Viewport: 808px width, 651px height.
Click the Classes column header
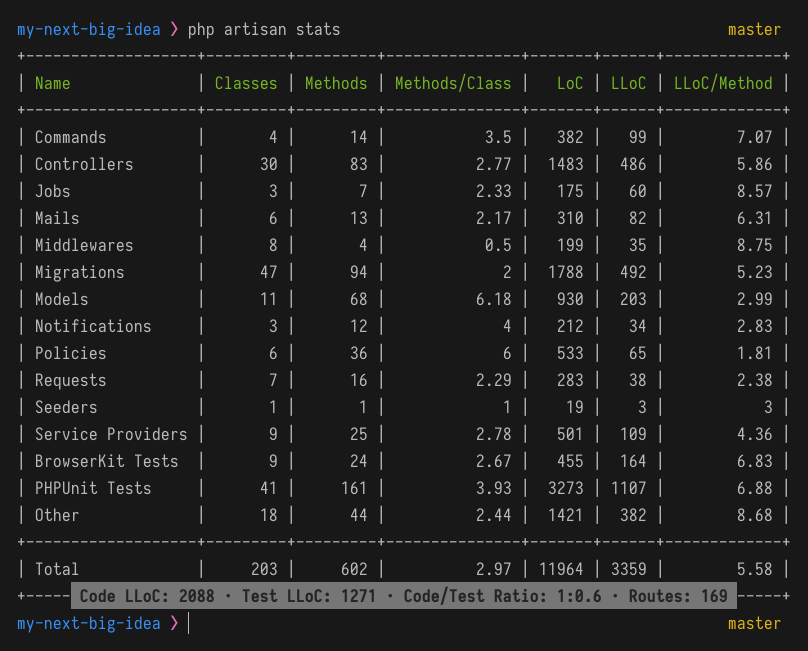tap(246, 83)
